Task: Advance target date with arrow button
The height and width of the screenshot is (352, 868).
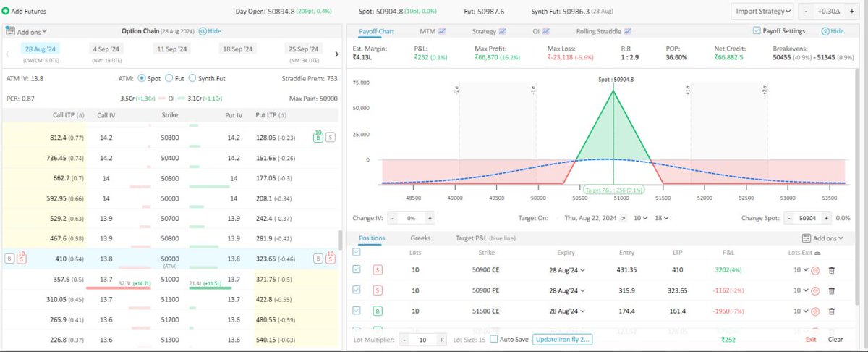Action: click(x=625, y=217)
